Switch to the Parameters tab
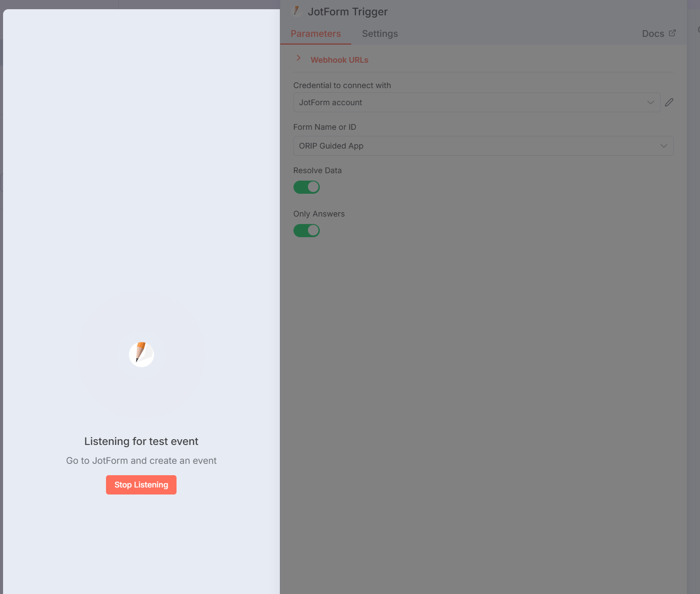 point(316,34)
